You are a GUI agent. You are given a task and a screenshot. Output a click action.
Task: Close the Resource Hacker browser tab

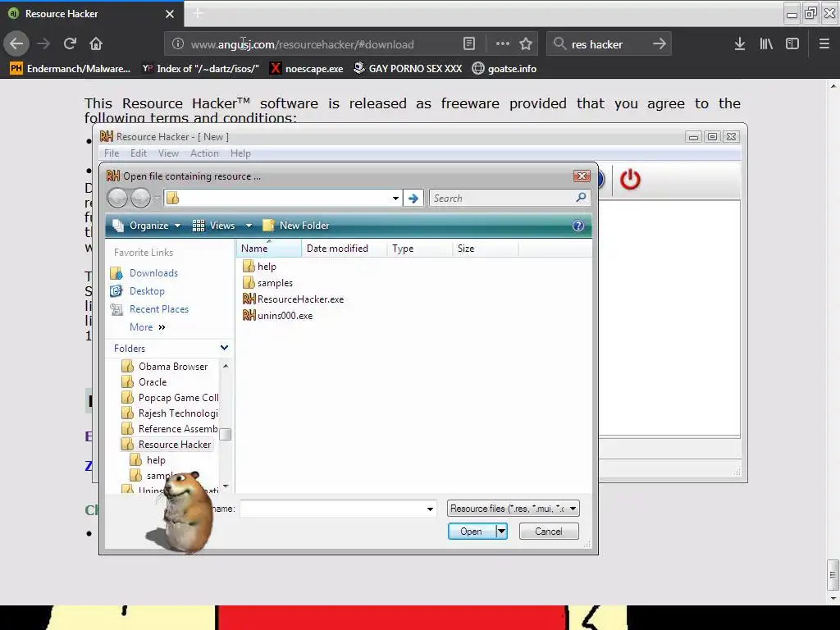tap(170, 14)
